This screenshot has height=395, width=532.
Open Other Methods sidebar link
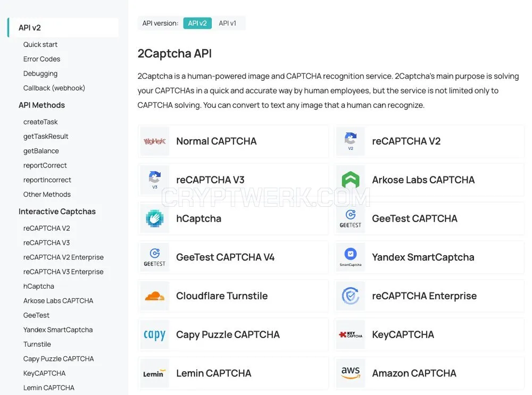[x=47, y=195]
